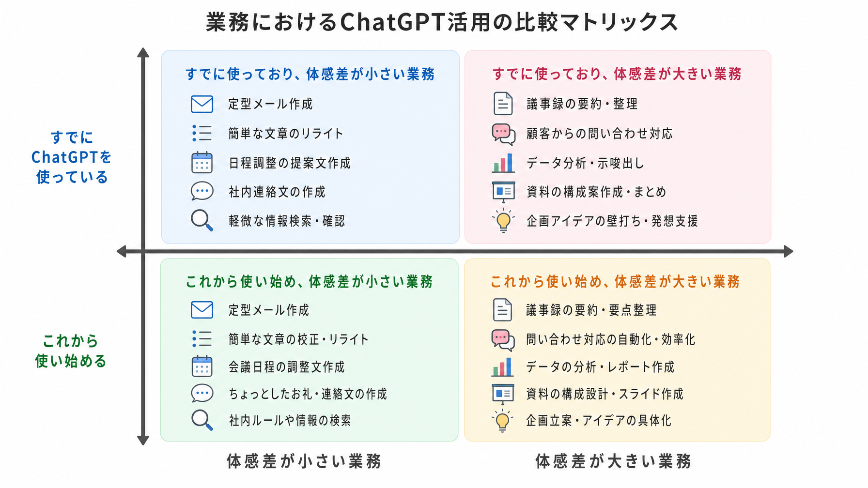Viewport: 868px width, 488px height.
Task: Click the text 会議日程の調整文作成
Action: pos(287,367)
